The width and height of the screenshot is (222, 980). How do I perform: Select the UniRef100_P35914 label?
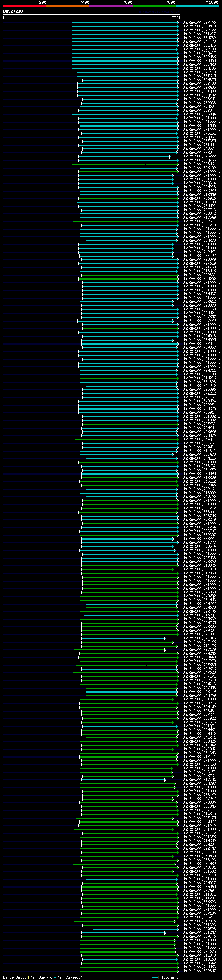[199, 412]
